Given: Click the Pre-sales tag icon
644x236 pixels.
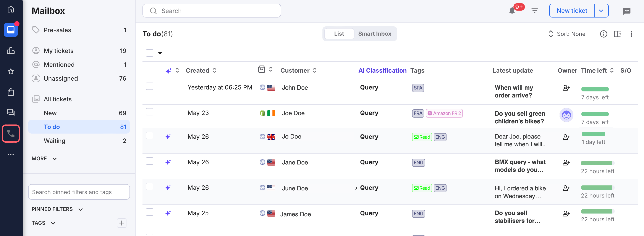Looking at the screenshot, I should [x=36, y=30].
